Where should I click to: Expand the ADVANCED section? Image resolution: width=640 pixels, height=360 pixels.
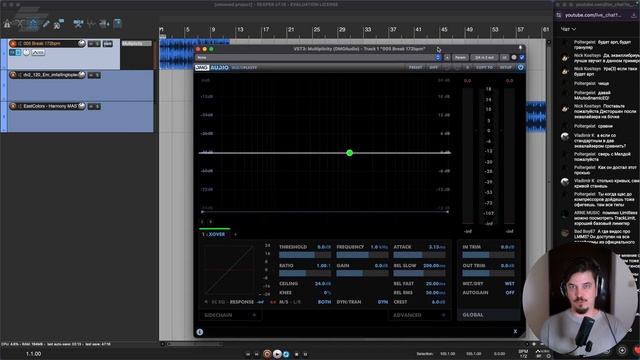419,315
